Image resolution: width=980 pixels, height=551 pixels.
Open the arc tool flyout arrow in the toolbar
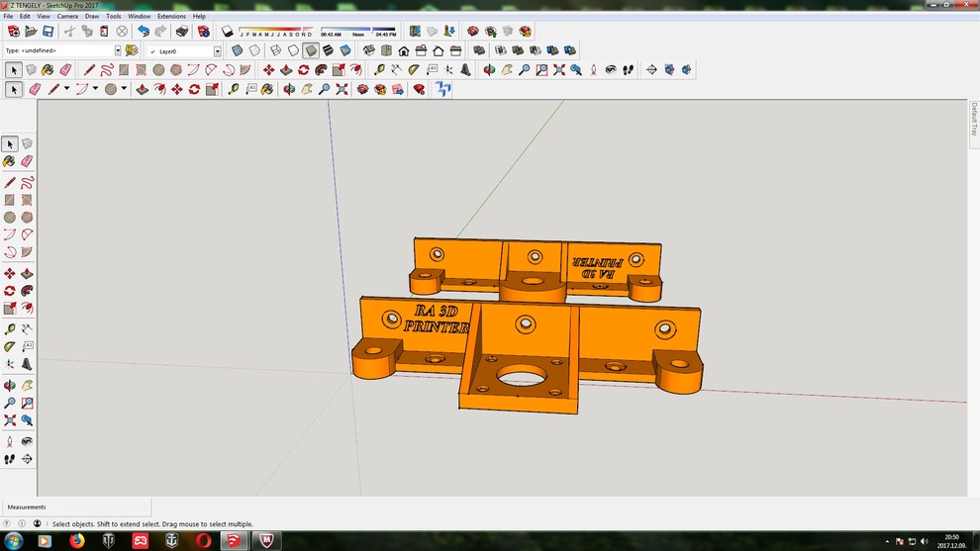coord(95,90)
